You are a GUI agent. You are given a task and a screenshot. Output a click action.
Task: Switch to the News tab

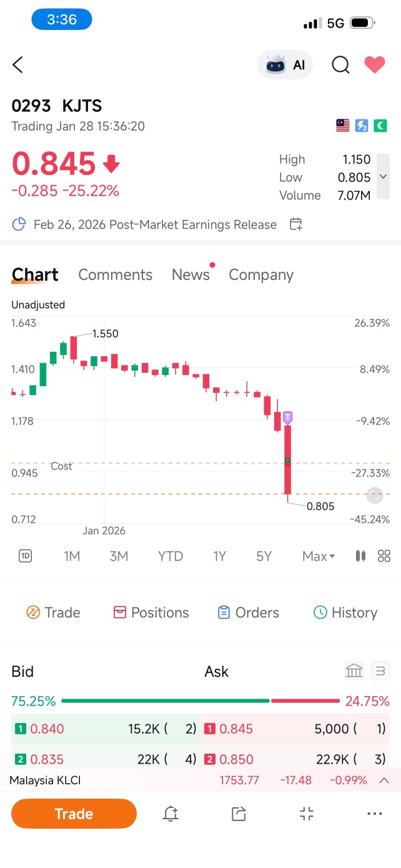[x=191, y=275]
